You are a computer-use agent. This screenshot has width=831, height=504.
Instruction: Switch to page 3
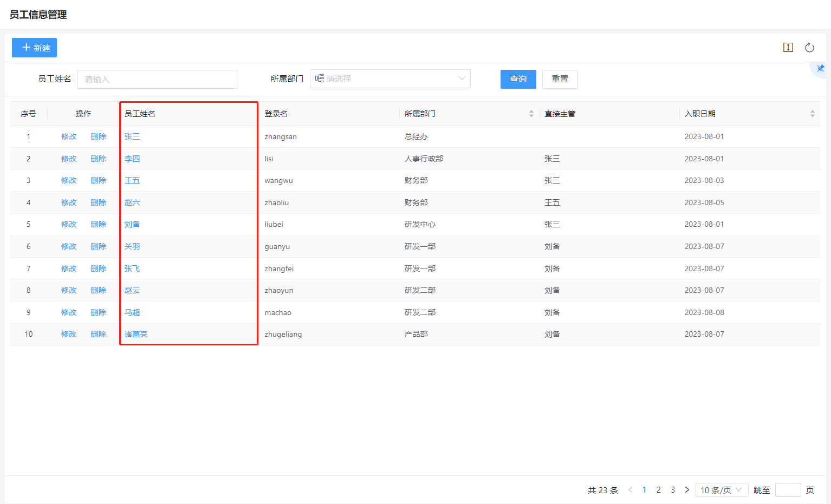click(x=673, y=490)
